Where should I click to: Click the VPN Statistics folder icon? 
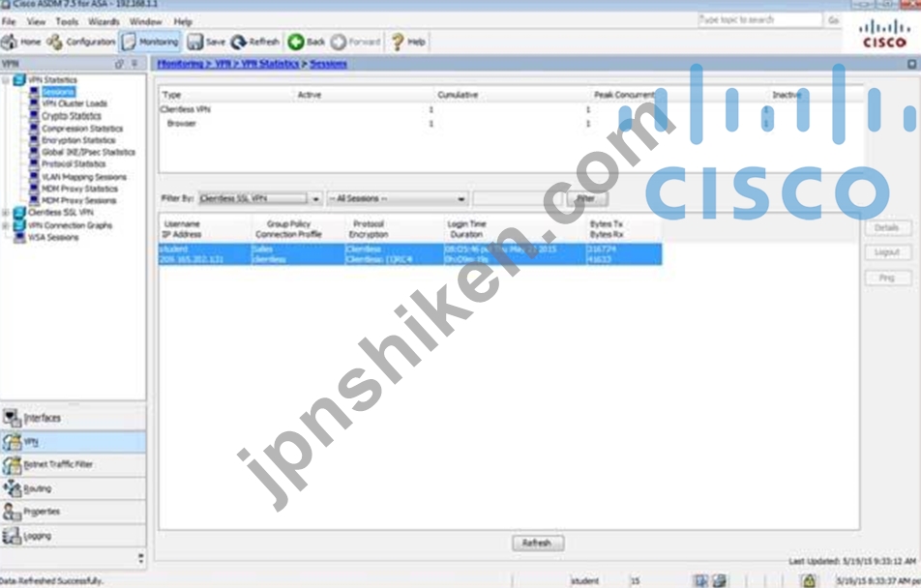point(19,80)
